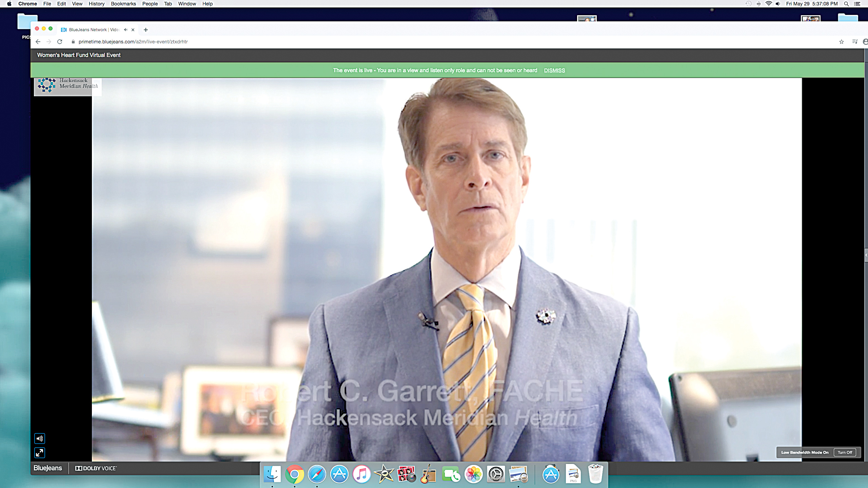The height and width of the screenshot is (488, 868).
Task: Expand the collapsed right side panel
Action: tap(866, 255)
